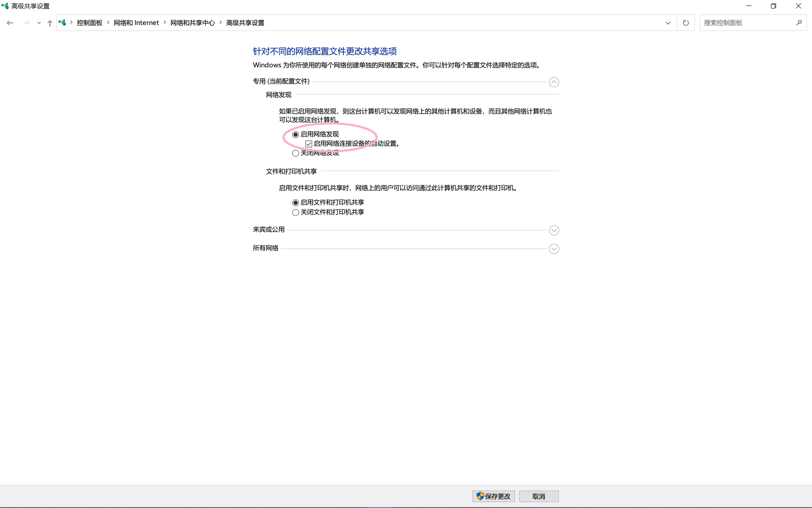The image size is (812, 508).
Task: Select 启用网络发现 radio button
Action: pyautogui.click(x=296, y=135)
